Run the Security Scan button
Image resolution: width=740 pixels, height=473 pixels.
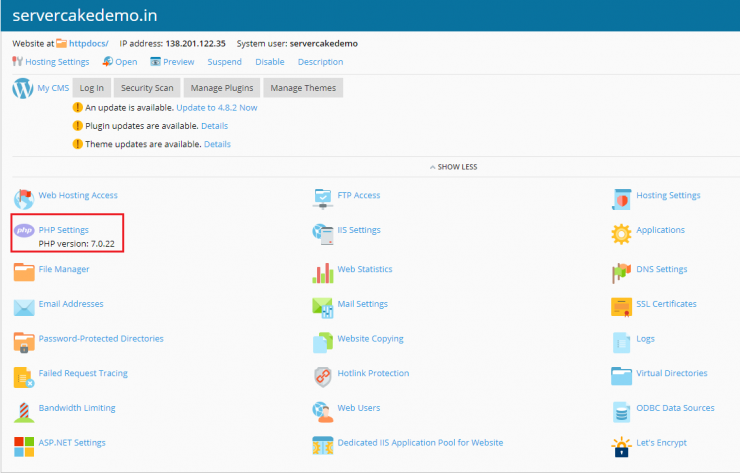(x=147, y=88)
